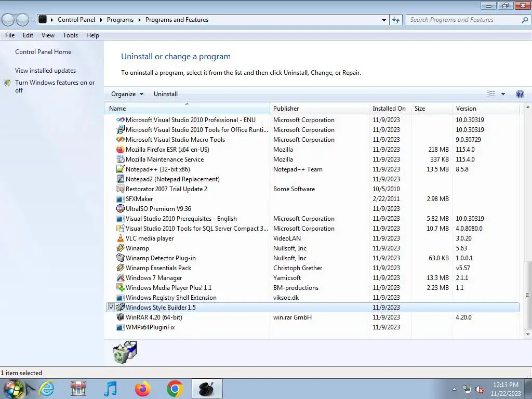Click the taskbar clock showing 12:13 PM
This screenshot has width=532, height=399.
[x=506, y=389]
